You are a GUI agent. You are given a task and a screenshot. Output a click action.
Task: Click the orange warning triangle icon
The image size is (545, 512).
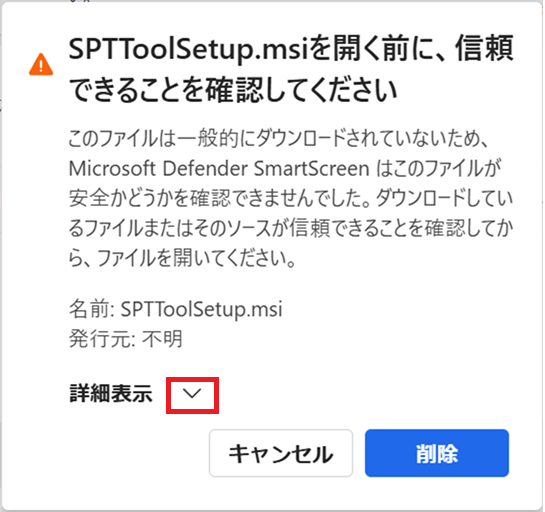tap(41, 64)
